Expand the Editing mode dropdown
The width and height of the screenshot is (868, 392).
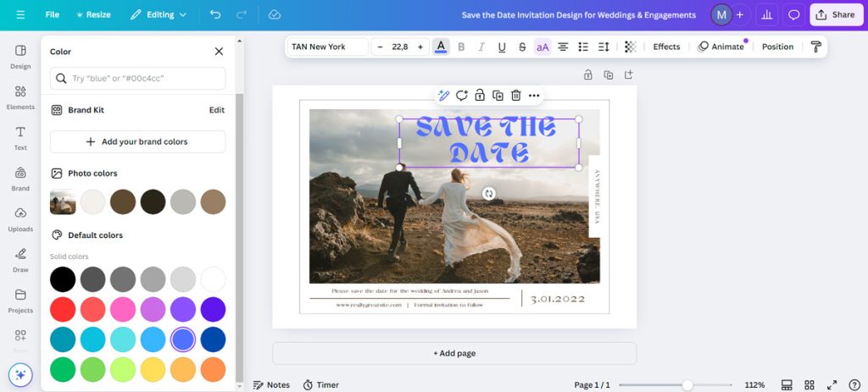coord(159,14)
